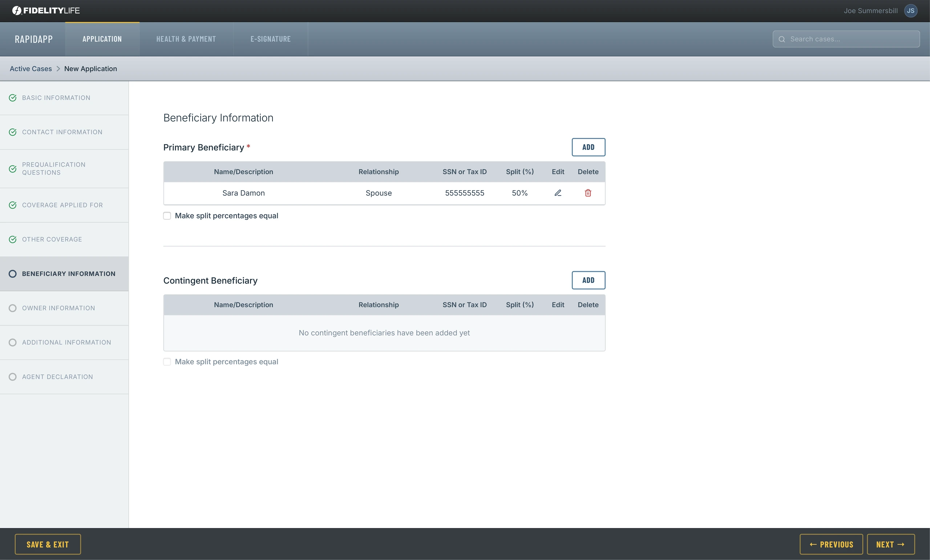Click the Search cases field

coord(846,39)
